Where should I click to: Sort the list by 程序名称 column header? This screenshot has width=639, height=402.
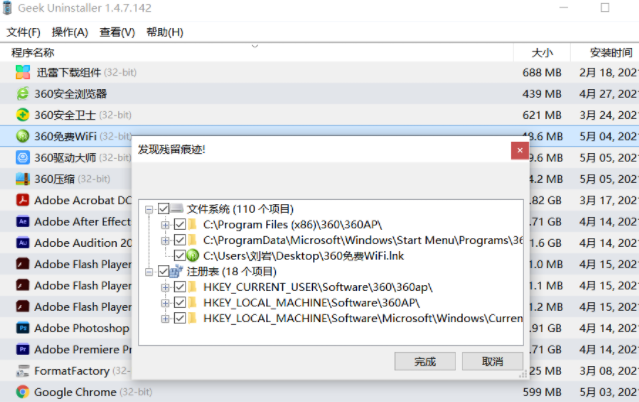(x=257, y=53)
